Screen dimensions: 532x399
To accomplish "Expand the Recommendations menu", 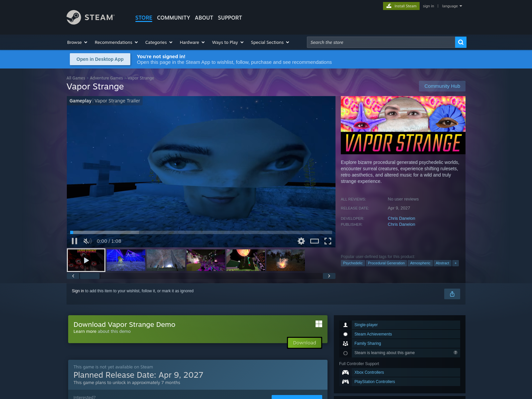I will [x=116, y=42].
